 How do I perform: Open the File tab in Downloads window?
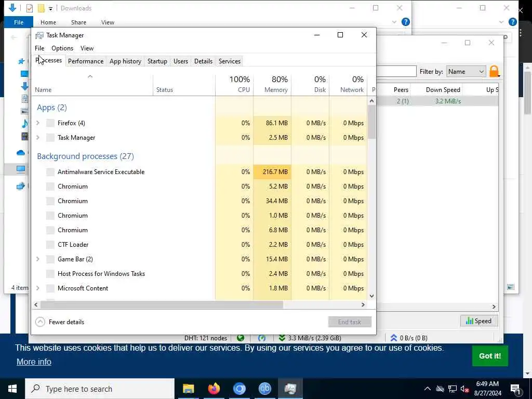[x=19, y=22]
